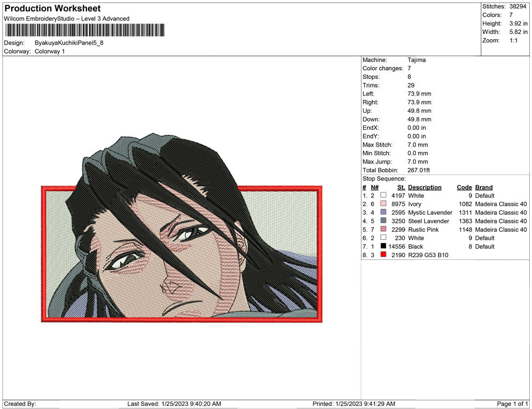The height and width of the screenshot is (409, 532).
Task: Click the N# column header
Action: coord(375,187)
